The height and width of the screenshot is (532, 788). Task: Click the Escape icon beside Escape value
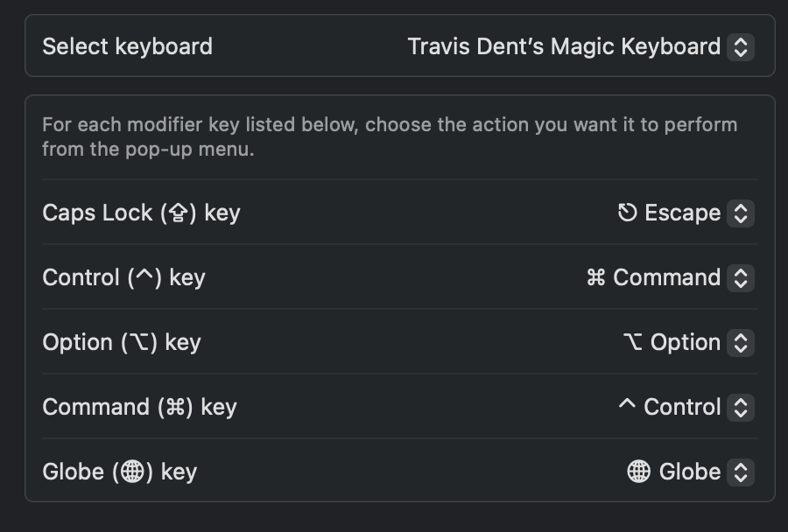pos(627,213)
